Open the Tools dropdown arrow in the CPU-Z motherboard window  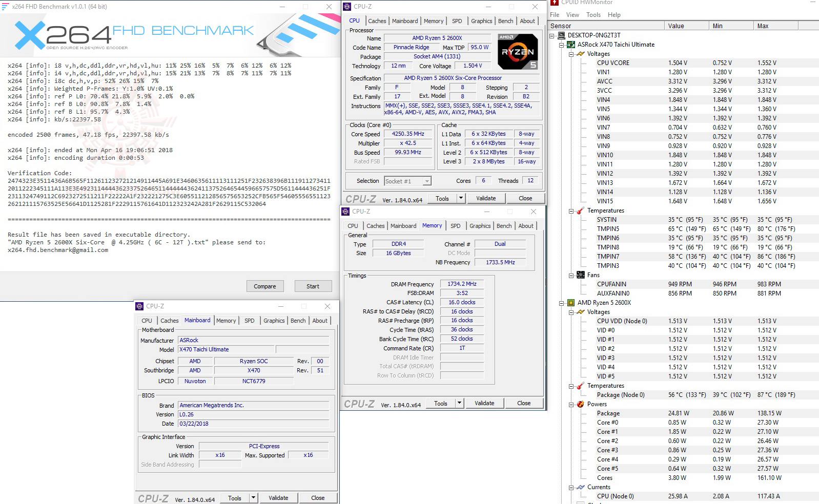coord(253,498)
